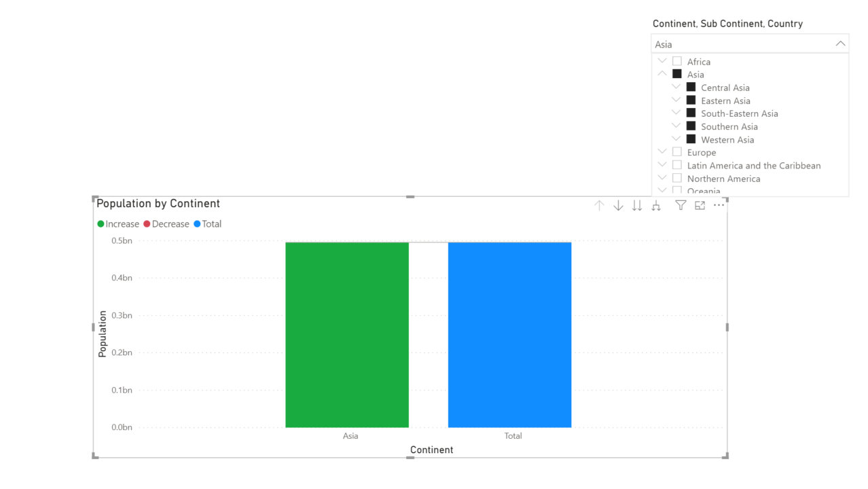Uncheck the Asia checkbox
The height and width of the screenshot is (489, 868).
[x=677, y=74]
